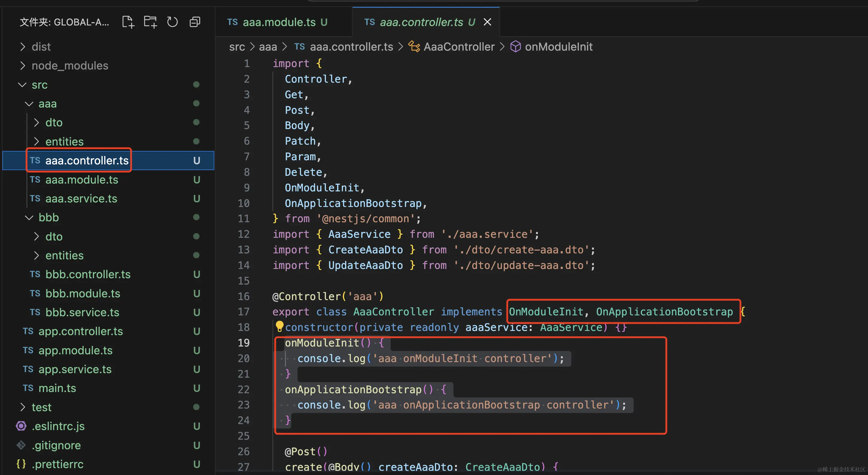Click the src segment in the breadcrumb
The height and width of the screenshot is (475, 868).
tap(237, 46)
